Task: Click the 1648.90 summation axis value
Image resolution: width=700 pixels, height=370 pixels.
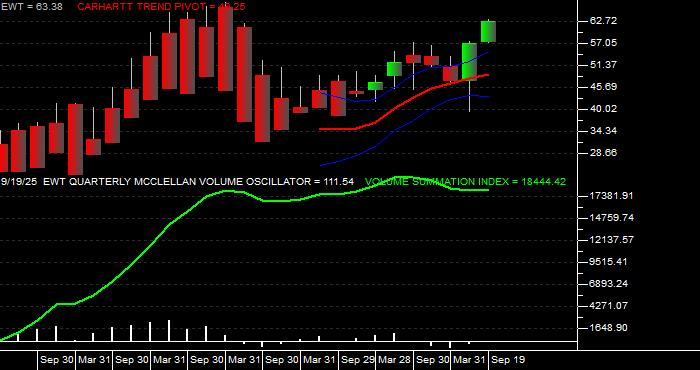Action: 608,328
